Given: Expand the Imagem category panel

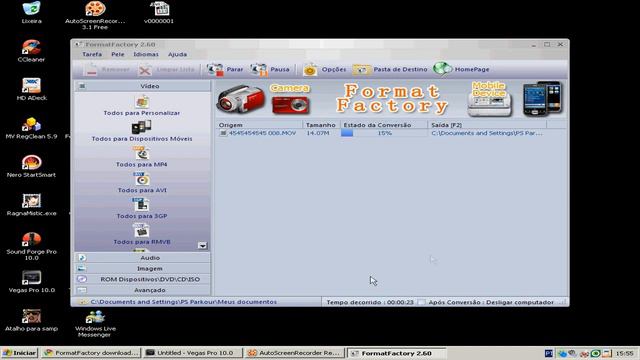Looking at the screenshot, I should (x=142, y=269).
